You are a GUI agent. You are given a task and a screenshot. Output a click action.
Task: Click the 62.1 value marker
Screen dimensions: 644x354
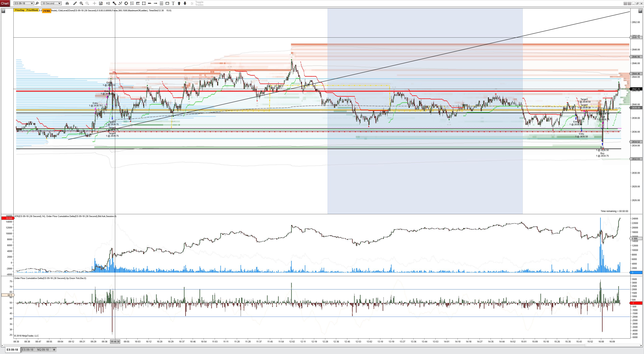tap(8, 295)
